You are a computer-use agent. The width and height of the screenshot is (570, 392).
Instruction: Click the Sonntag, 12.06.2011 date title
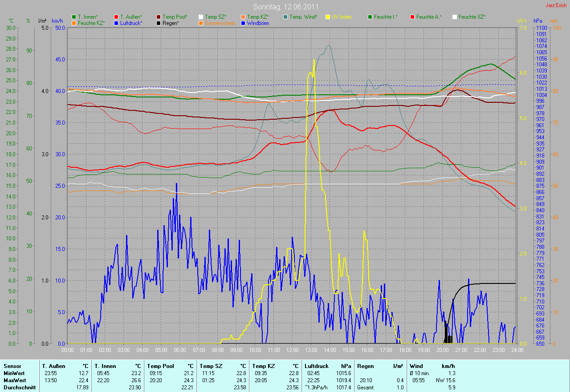[285, 7]
